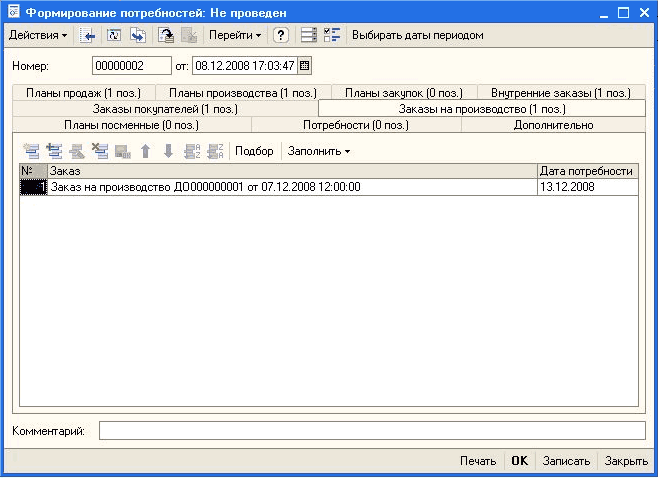This screenshot has height=478, width=658.
Task: Open the Перейти dropdown menu
Action: click(x=235, y=35)
